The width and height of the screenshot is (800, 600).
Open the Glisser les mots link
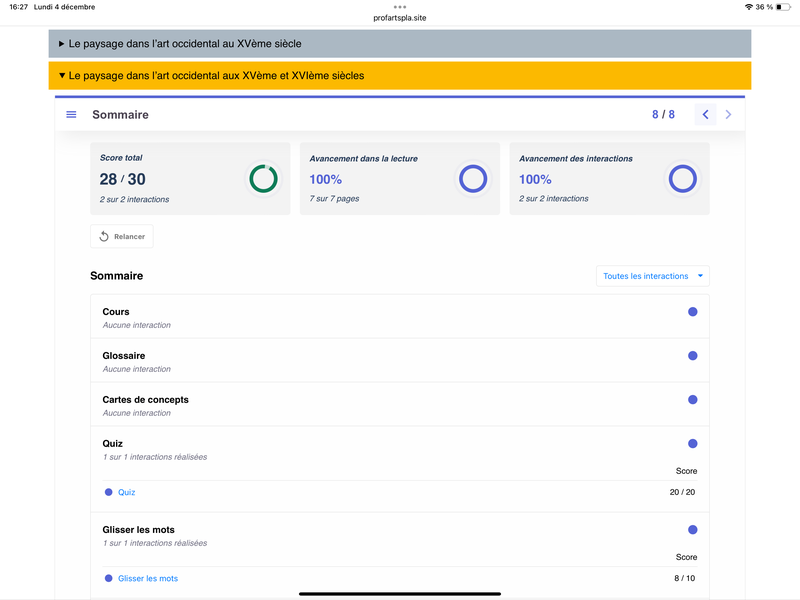pyautogui.click(x=148, y=578)
